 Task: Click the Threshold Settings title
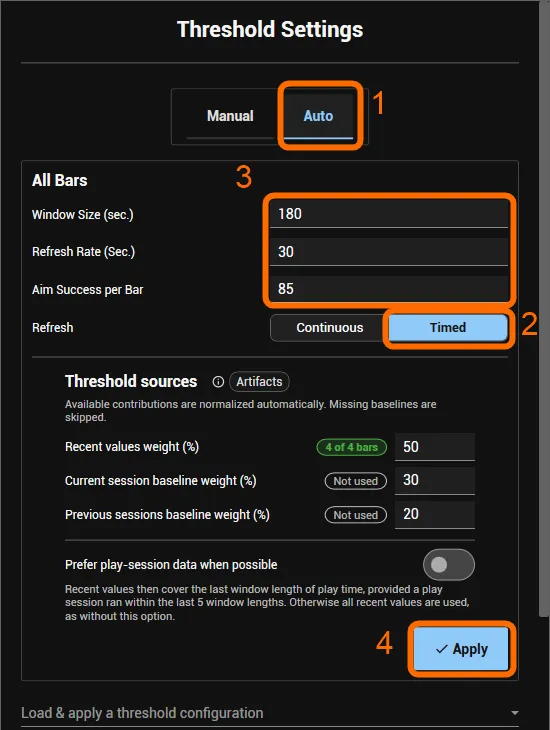tap(270, 29)
